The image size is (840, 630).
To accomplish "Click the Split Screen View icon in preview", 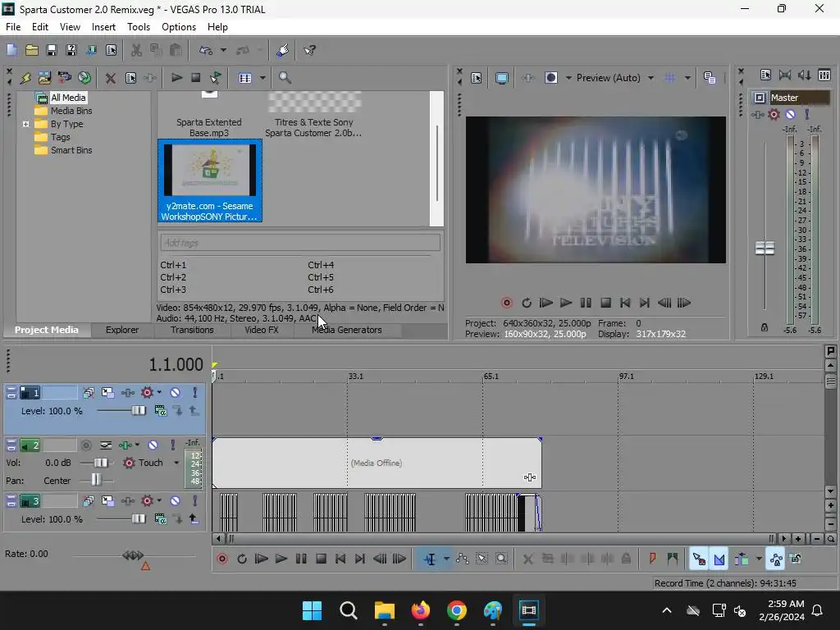I will coord(550,78).
